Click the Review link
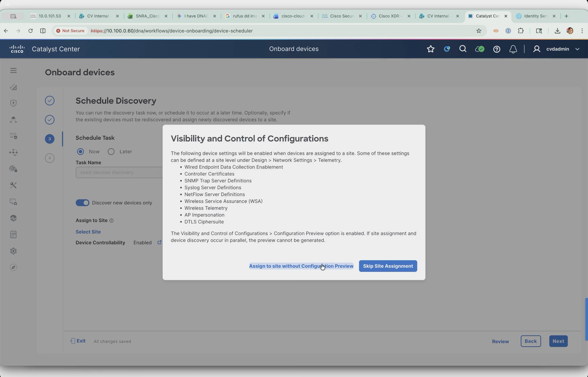588x377 pixels. 500,341
